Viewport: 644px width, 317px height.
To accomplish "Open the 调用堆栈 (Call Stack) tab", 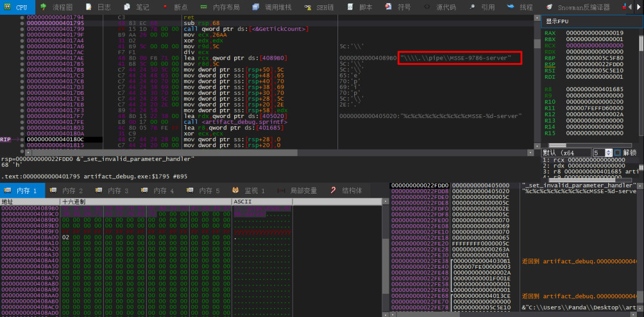I will coord(277,7).
